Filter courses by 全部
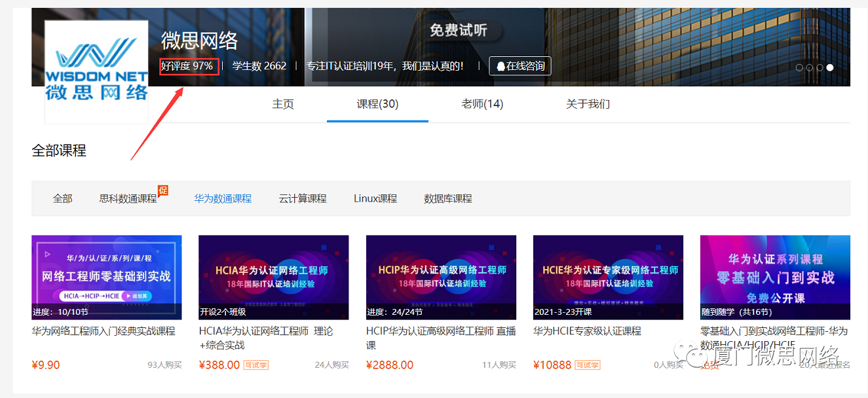868x398 pixels. pos(63,198)
